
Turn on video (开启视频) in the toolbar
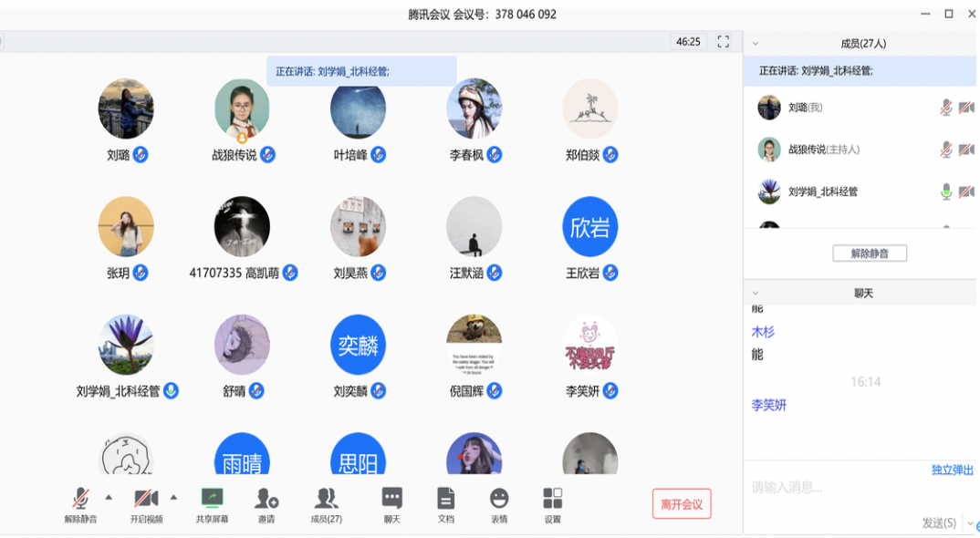pos(146,498)
